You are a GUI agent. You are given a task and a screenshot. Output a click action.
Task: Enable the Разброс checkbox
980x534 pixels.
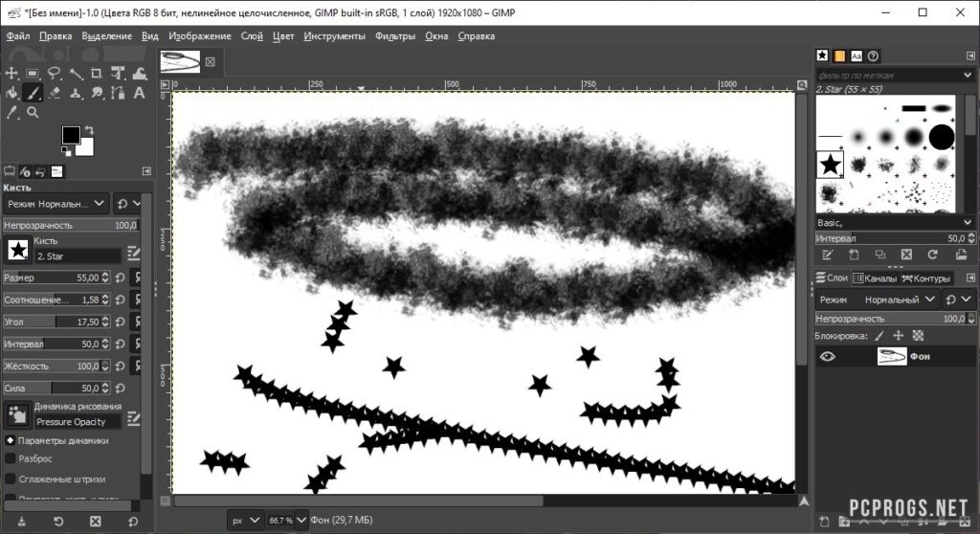click(10, 458)
